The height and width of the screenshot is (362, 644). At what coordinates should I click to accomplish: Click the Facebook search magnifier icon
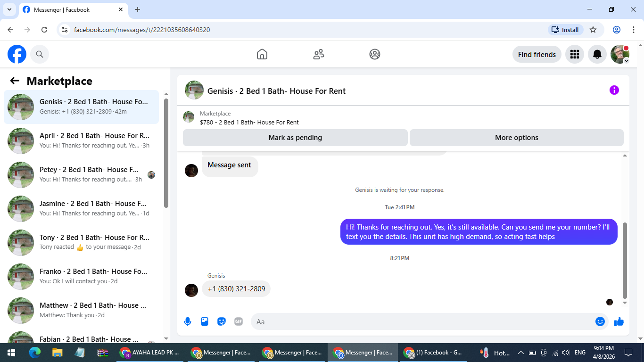[x=40, y=54]
